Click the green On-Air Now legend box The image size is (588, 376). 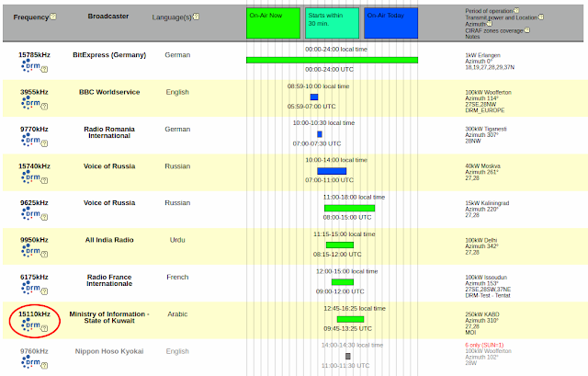coord(273,23)
